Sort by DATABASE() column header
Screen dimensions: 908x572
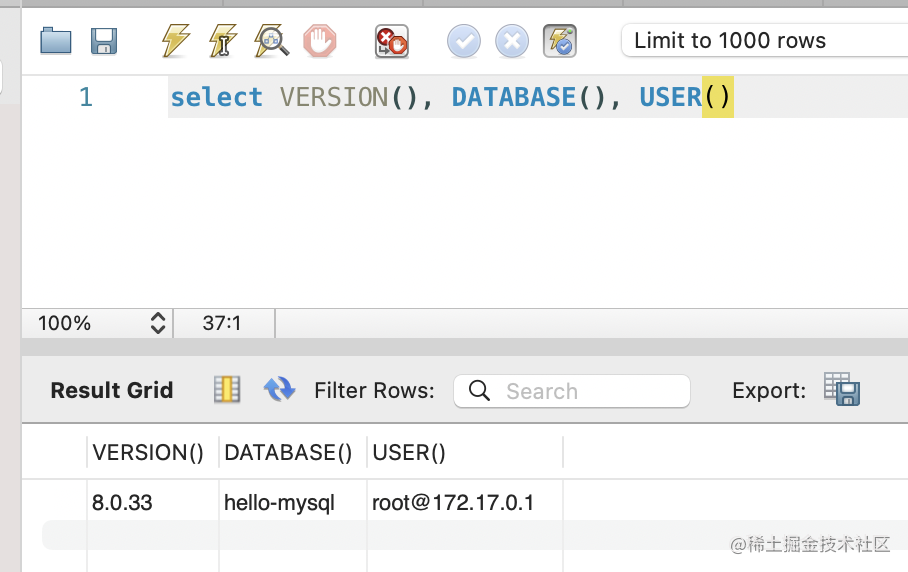[x=288, y=452]
